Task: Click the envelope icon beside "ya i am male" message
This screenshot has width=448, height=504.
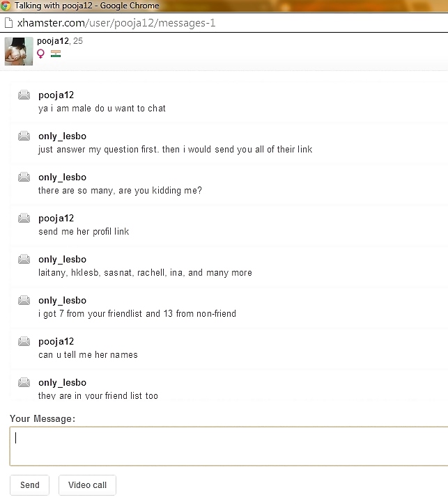Action: pyautogui.click(x=24, y=95)
